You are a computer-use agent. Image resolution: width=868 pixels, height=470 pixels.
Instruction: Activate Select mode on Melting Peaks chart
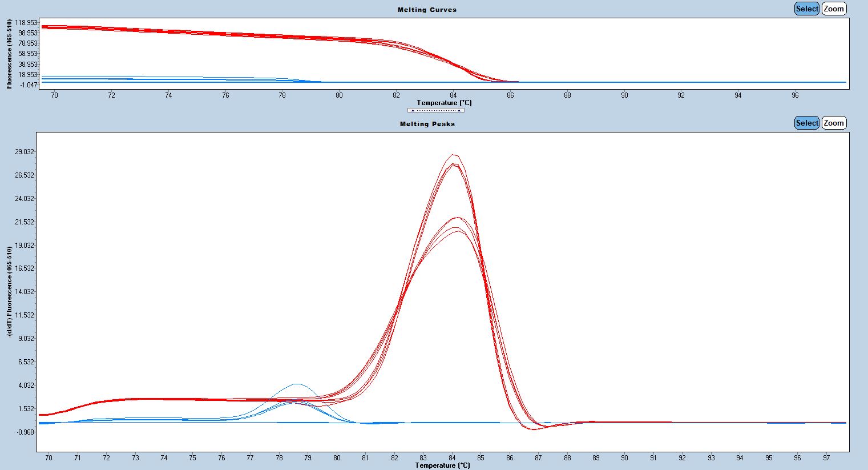(x=806, y=123)
